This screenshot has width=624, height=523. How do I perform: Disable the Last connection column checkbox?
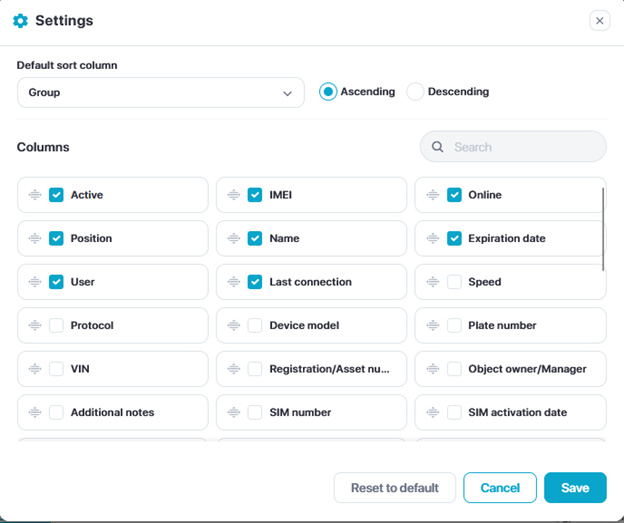coord(255,282)
